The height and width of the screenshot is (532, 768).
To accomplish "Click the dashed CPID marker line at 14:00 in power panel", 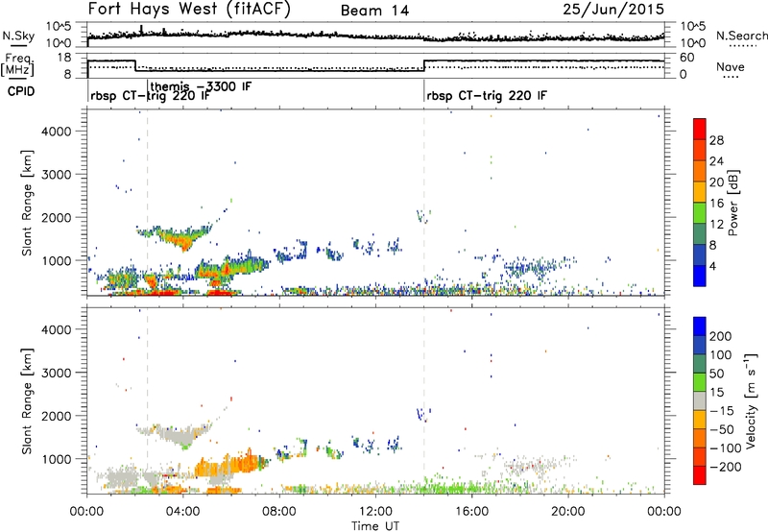I will (x=424, y=203).
